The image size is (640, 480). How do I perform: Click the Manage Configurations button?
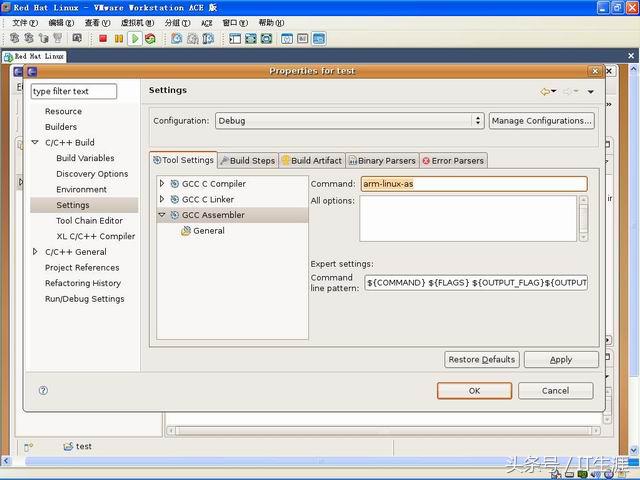point(542,121)
